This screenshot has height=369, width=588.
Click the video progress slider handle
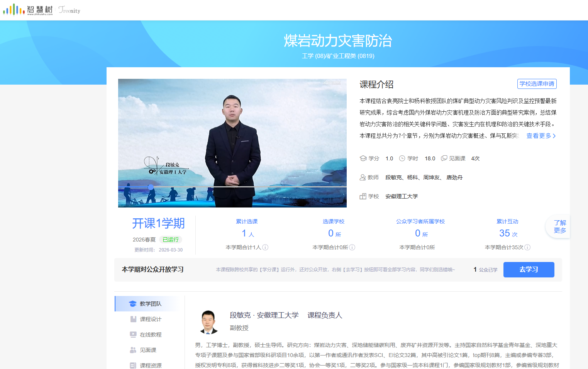(151, 187)
